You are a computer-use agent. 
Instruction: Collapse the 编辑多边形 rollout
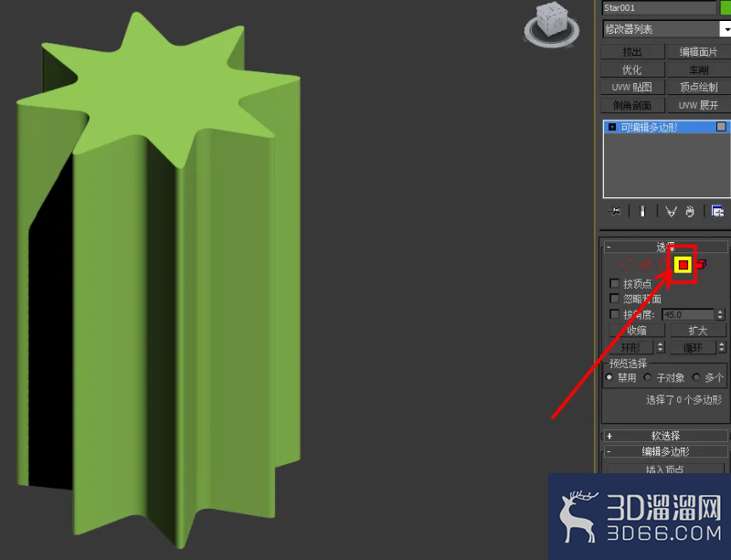(x=665, y=451)
